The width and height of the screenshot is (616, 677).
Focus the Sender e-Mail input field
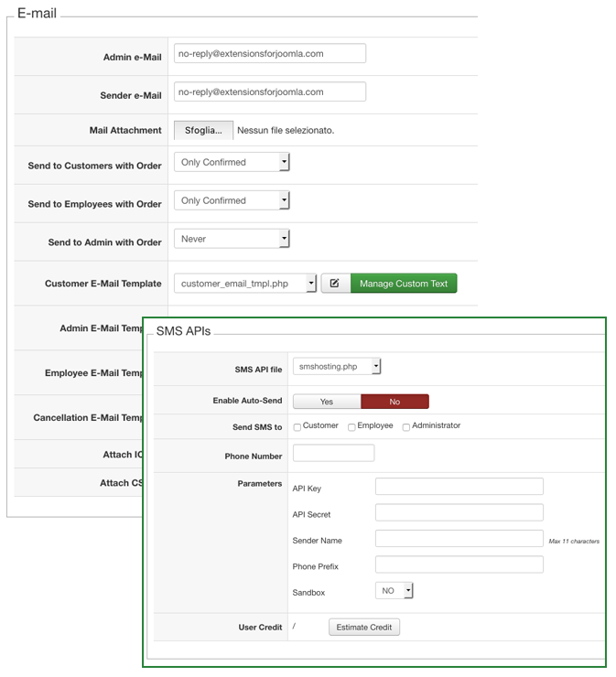click(270, 92)
